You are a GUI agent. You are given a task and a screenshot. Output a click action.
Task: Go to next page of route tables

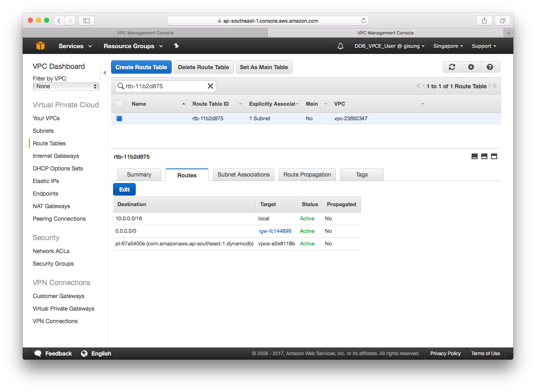pos(489,86)
